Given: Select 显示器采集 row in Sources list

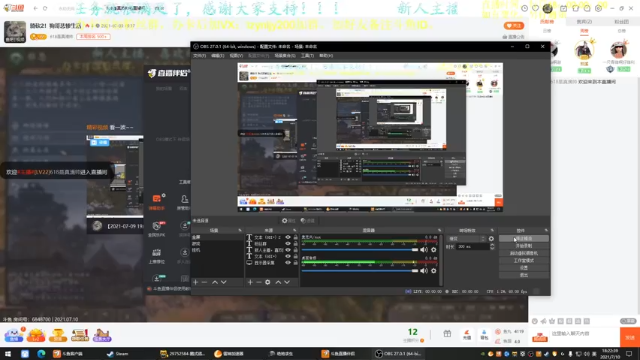Looking at the screenshot, I should point(272,262).
